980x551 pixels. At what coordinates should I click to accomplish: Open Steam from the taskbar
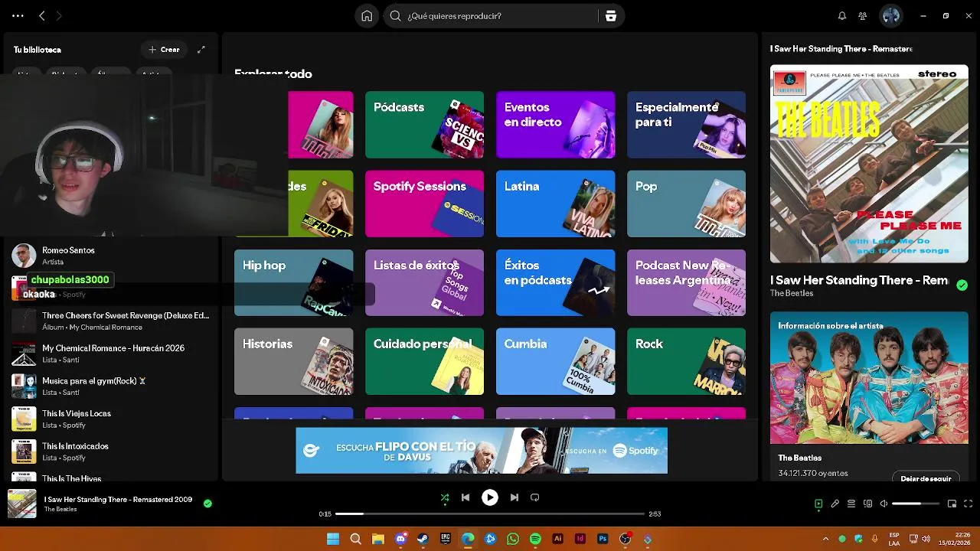[423, 539]
